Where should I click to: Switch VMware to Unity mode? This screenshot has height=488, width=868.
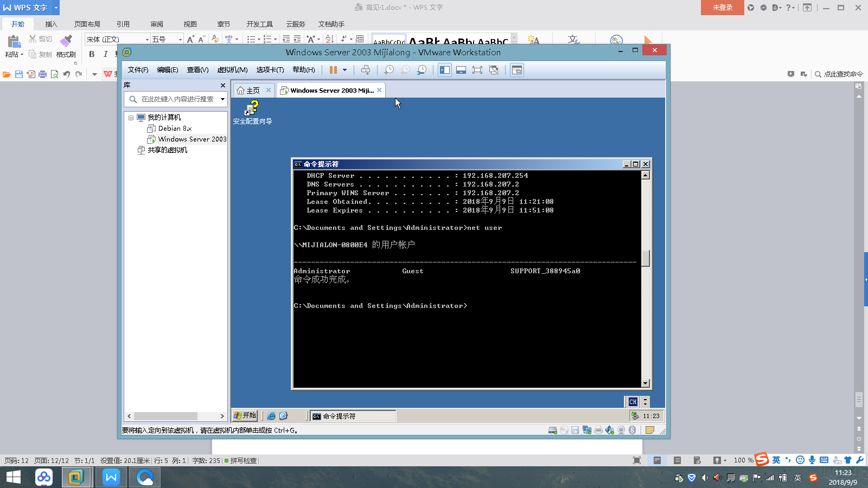(x=494, y=70)
